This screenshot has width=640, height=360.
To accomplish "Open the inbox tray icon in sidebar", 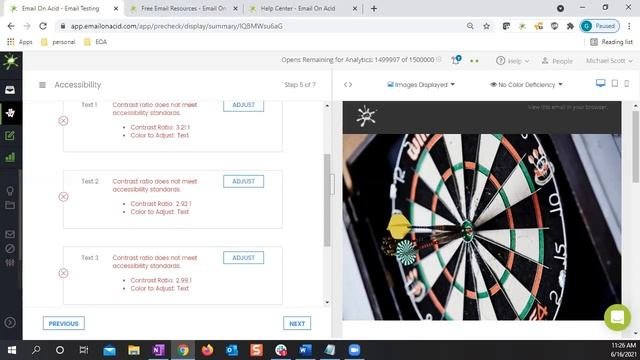I will coord(10,90).
